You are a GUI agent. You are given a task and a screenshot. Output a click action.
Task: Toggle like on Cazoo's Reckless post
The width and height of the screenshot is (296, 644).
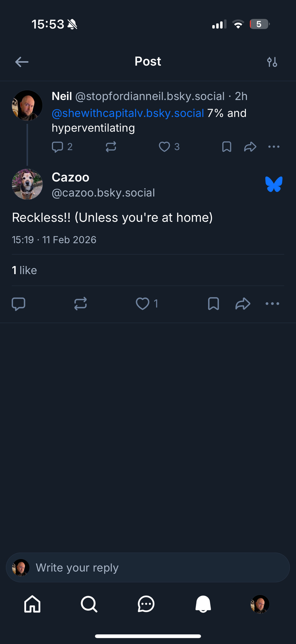143,304
